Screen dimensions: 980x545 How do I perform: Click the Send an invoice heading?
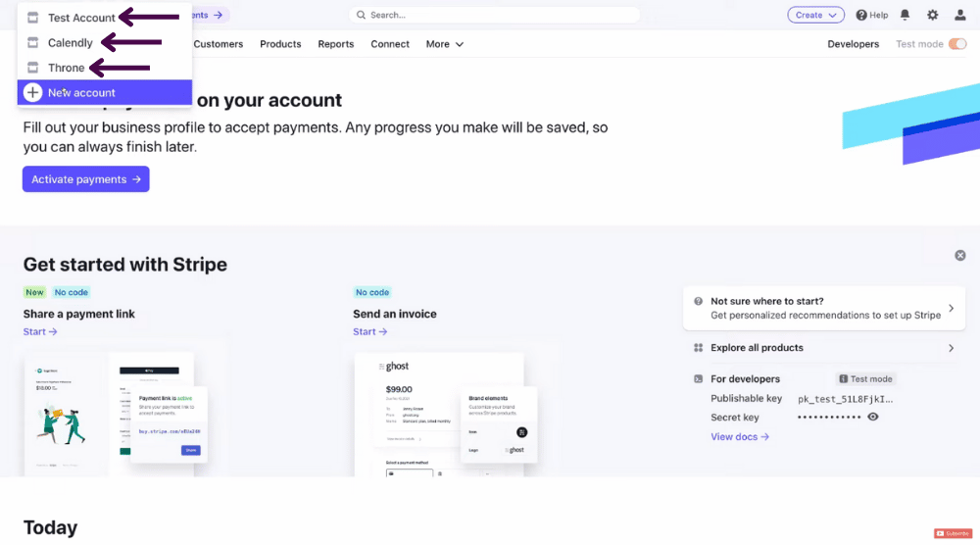(x=394, y=314)
